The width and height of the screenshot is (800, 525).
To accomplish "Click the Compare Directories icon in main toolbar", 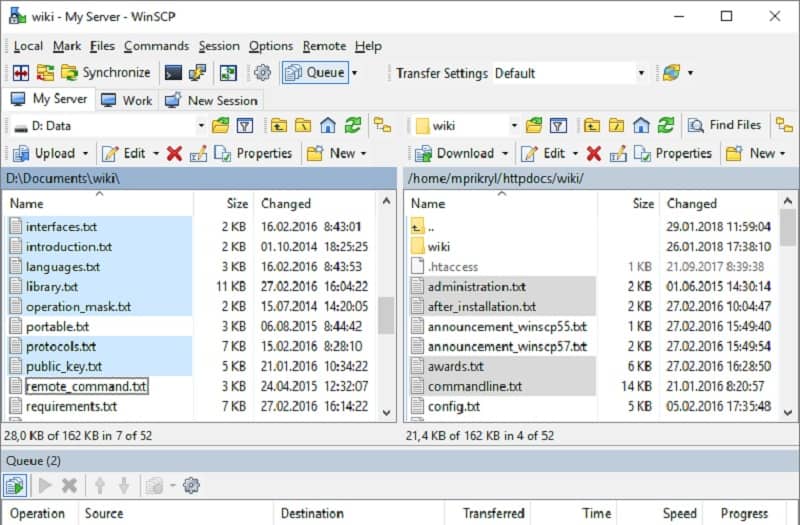I will point(21,73).
